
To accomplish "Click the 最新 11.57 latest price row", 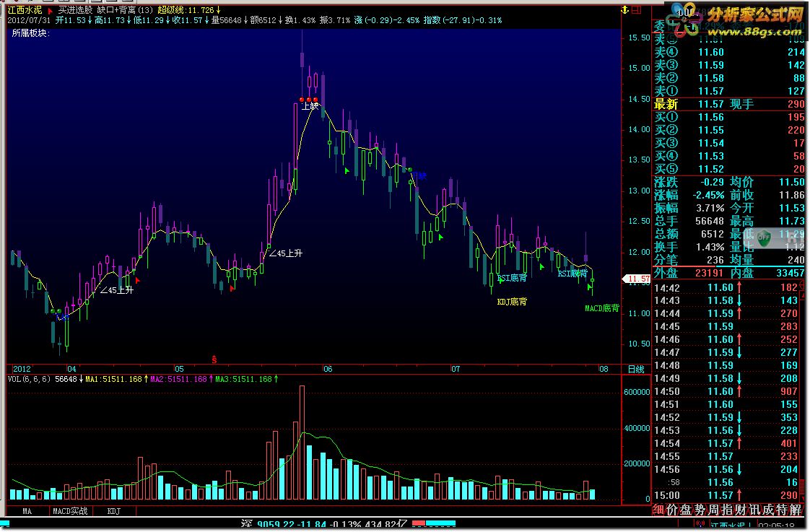I will [729, 104].
